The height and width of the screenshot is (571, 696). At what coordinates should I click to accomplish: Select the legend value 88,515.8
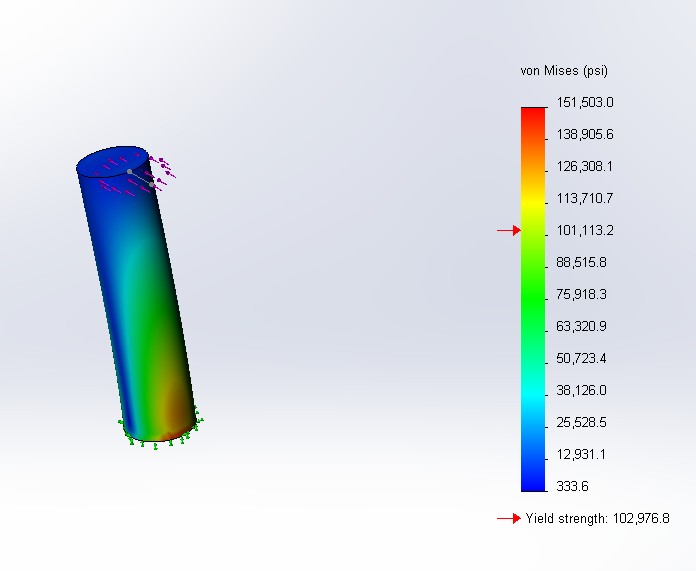click(x=581, y=262)
